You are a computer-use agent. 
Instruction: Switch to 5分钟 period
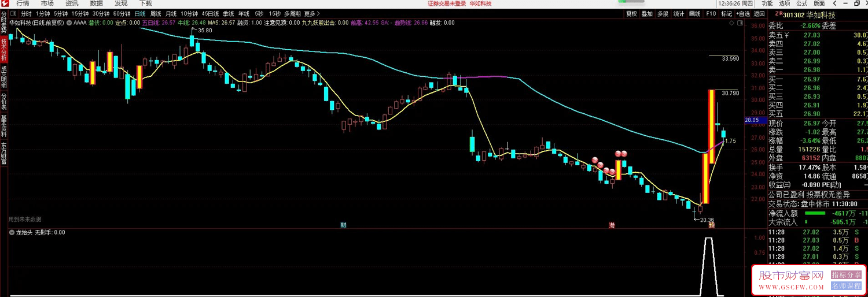click(61, 13)
